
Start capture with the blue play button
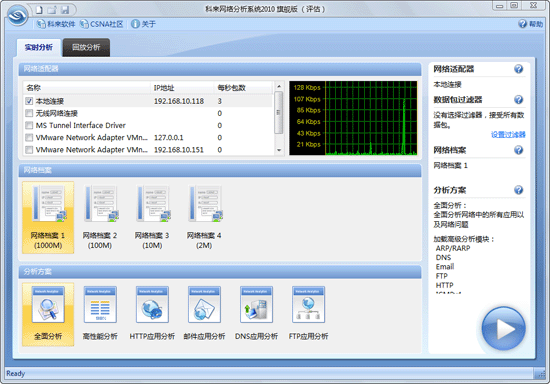click(x=504, y=329)
